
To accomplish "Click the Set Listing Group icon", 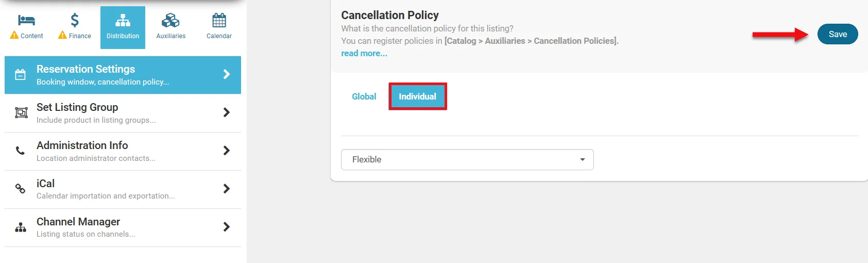I will pyautogui.click(x=21, y=113).
